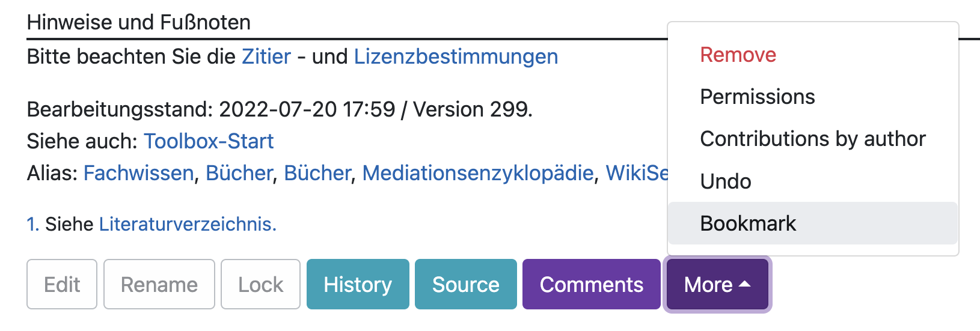This screenshot has height=331, width=980.
Task: Click Undo in the More menu
Action: coord(726,181)
